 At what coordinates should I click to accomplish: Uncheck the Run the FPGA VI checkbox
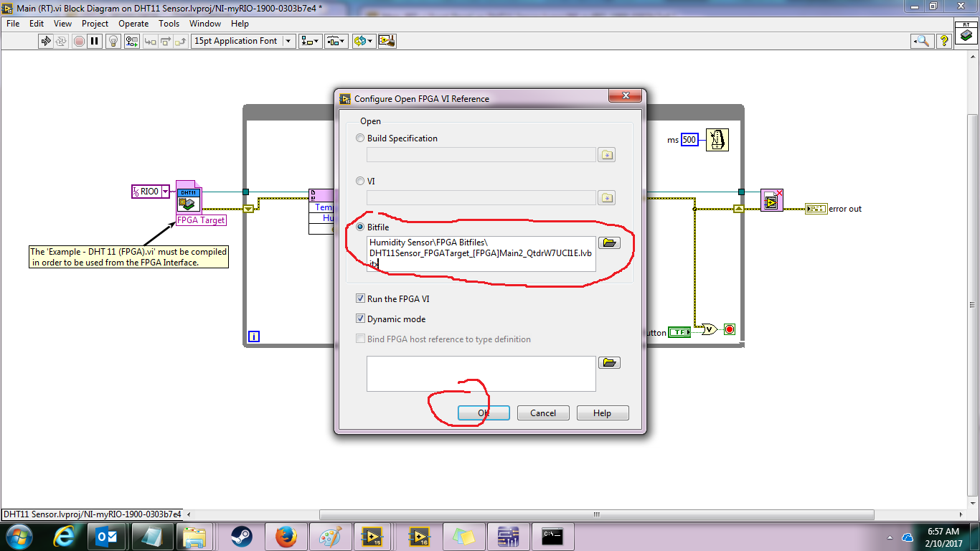(361, 299)
